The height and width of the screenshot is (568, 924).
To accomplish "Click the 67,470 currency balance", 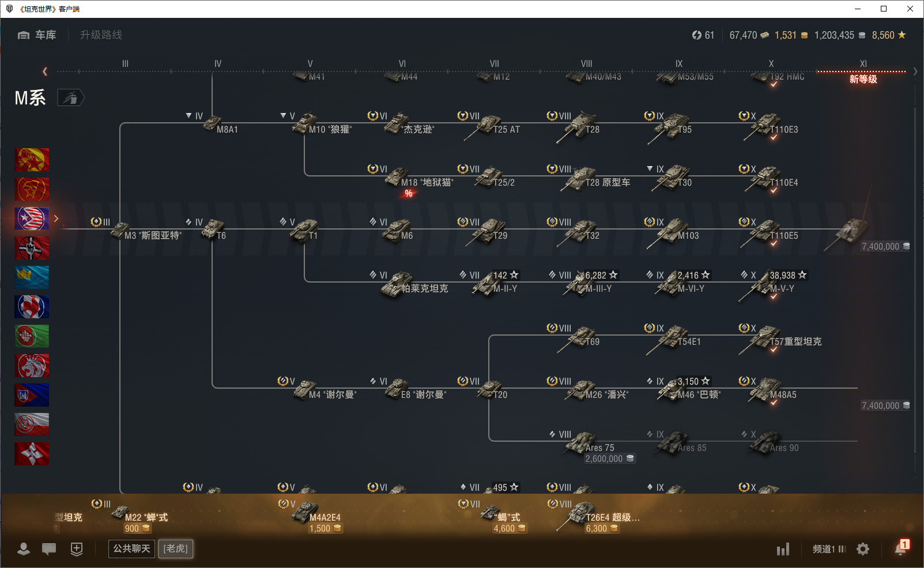I will 749,35.
